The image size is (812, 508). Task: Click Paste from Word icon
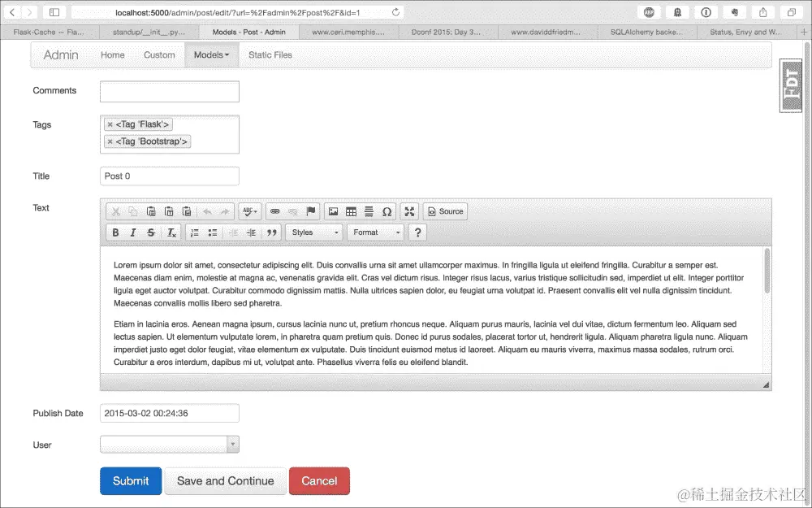pos(187,211)
